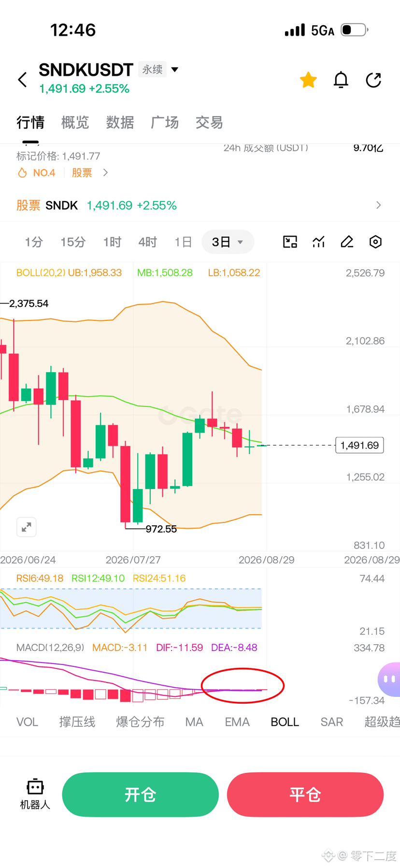Screen dimensions: 400x868
Task: Toggle the SAR indicator
Action: 332,722
